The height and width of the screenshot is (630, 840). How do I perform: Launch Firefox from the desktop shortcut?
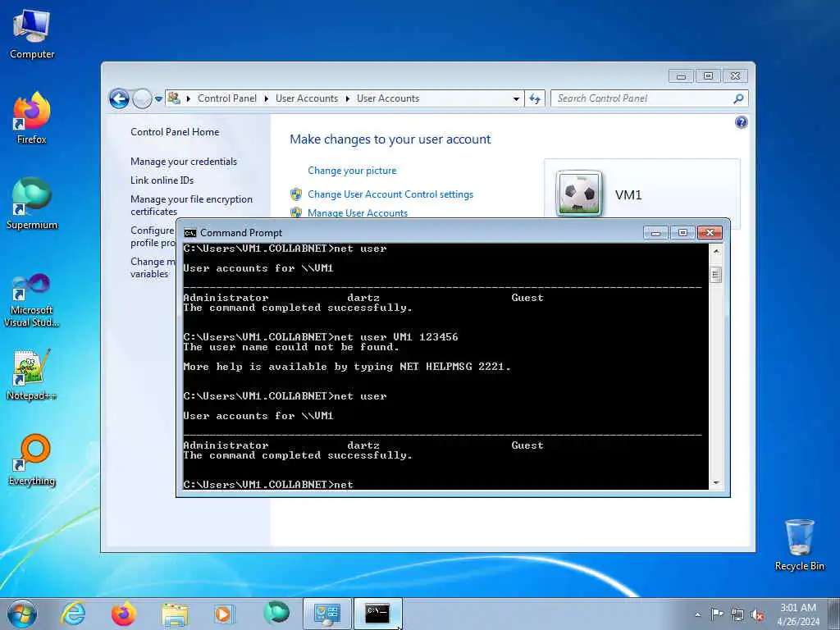point(32,119)
